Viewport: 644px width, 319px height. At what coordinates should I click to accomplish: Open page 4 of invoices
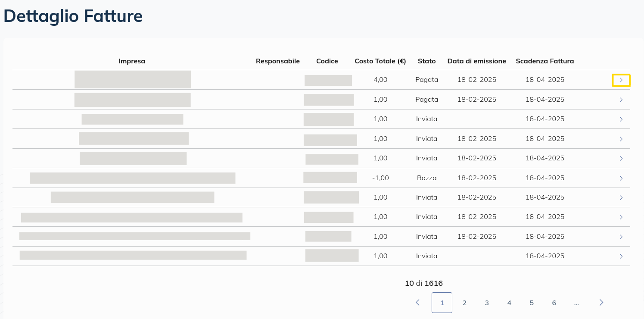click(x=509, y=303)
